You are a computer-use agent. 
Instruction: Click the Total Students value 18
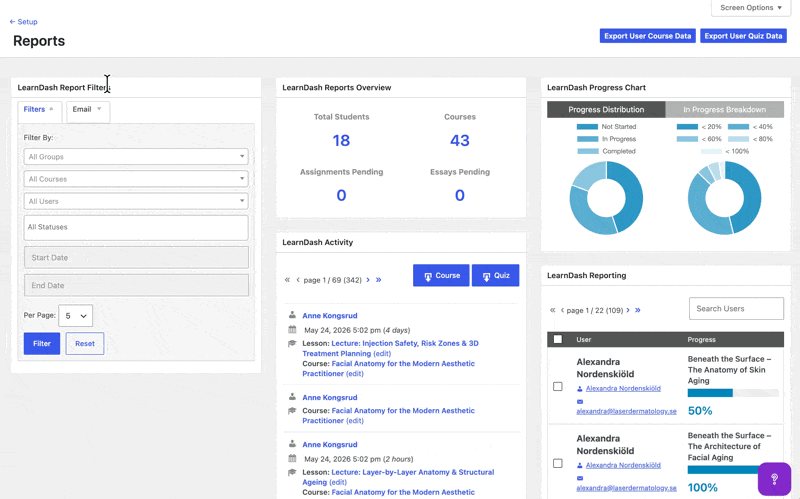pos(341,140)
